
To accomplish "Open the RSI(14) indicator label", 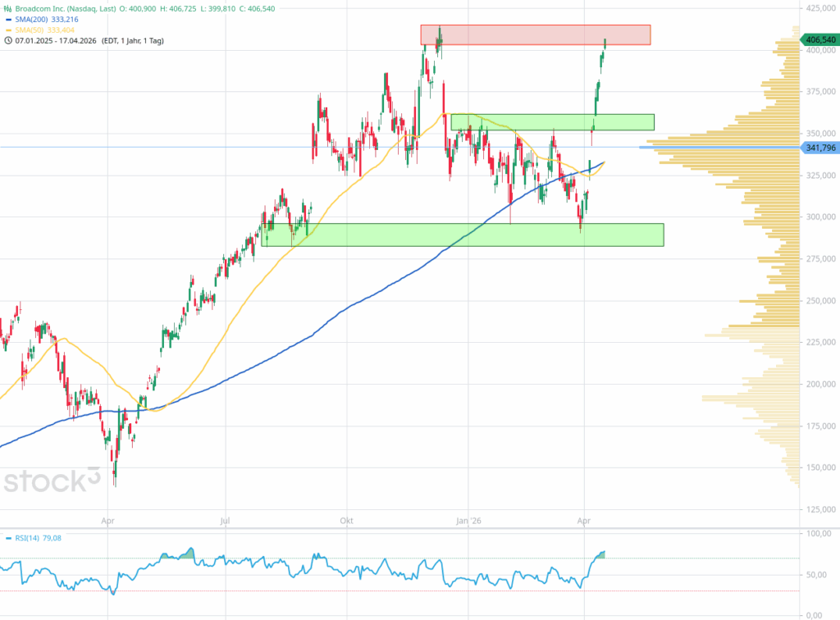I will [x=30, y=539].
